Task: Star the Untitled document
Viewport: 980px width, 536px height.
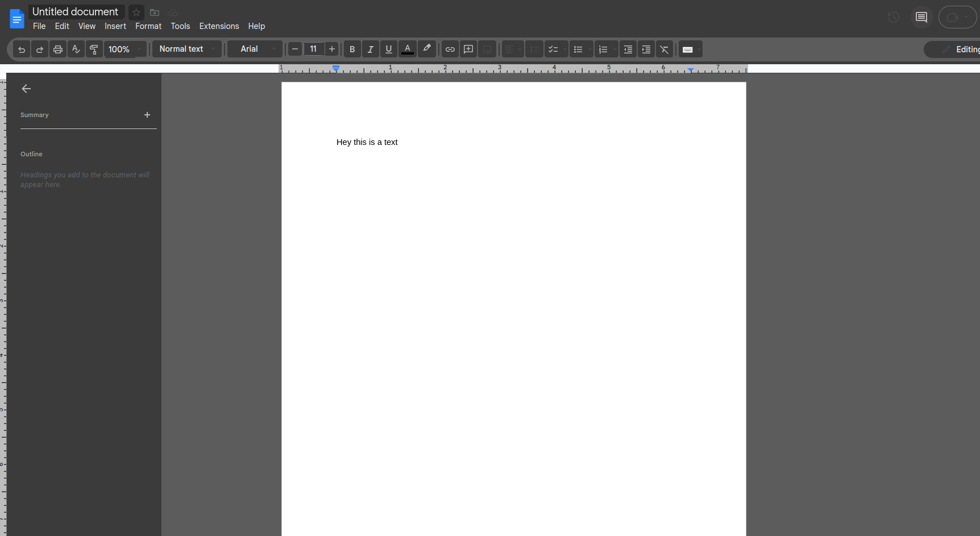Action: [x=136, y=12]
